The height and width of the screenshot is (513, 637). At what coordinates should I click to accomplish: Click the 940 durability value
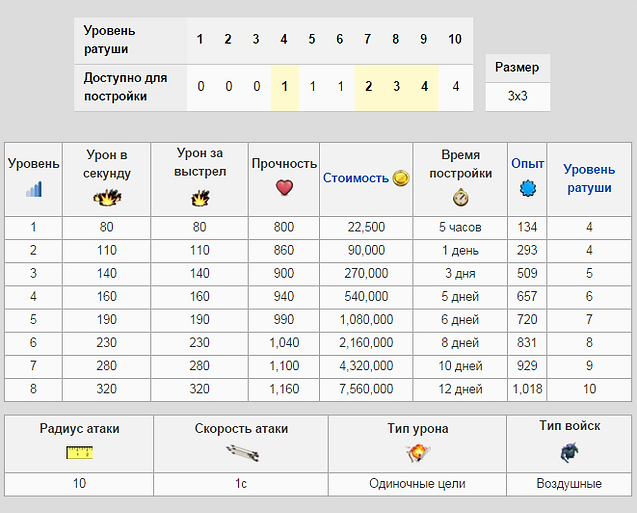coord(284,297)
